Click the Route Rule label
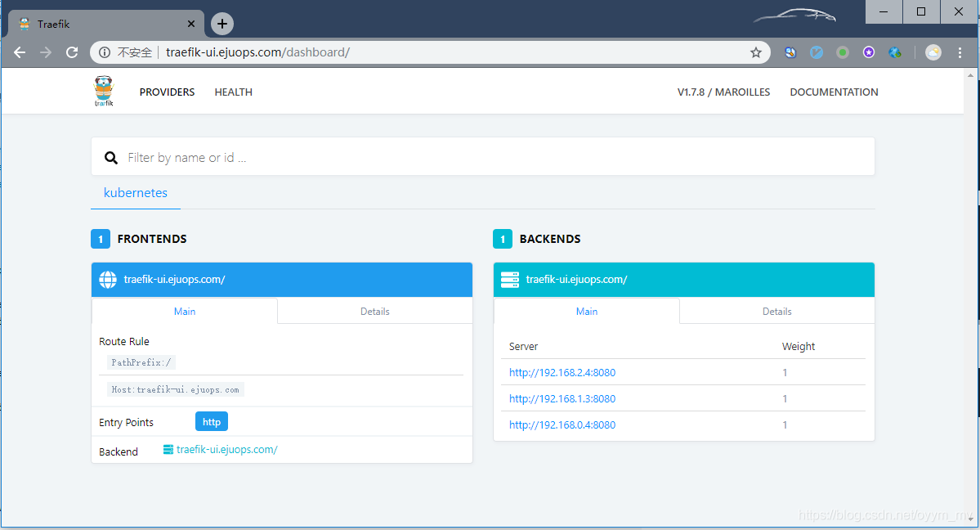This screenshot has height=530, width=980. coord(123,342)
